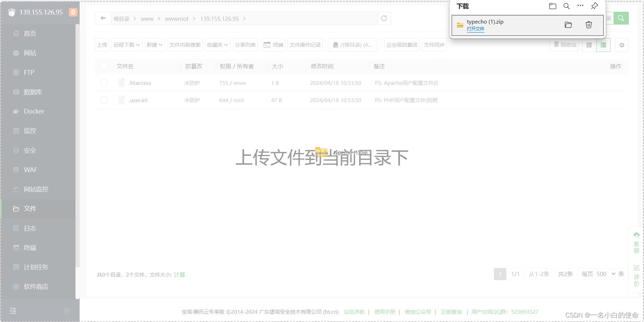The width and height of the screenshot is (644, 322).
Task: Click 根目录 in breadcrumb path
Action: tap(122, 19)
